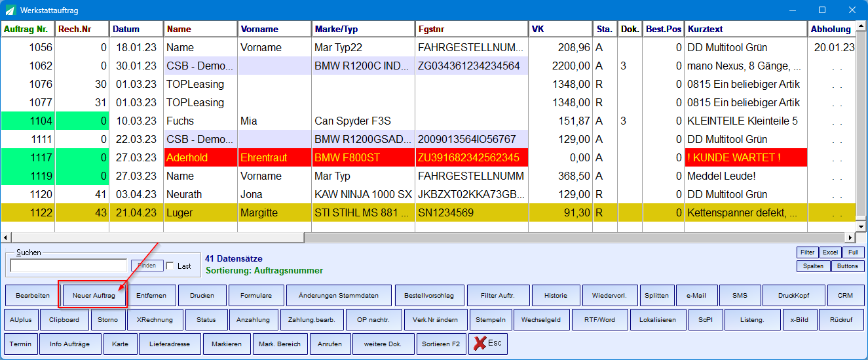868x360 pixels.
Task: Click the Datum column header
Action: [x=136, y=29]
